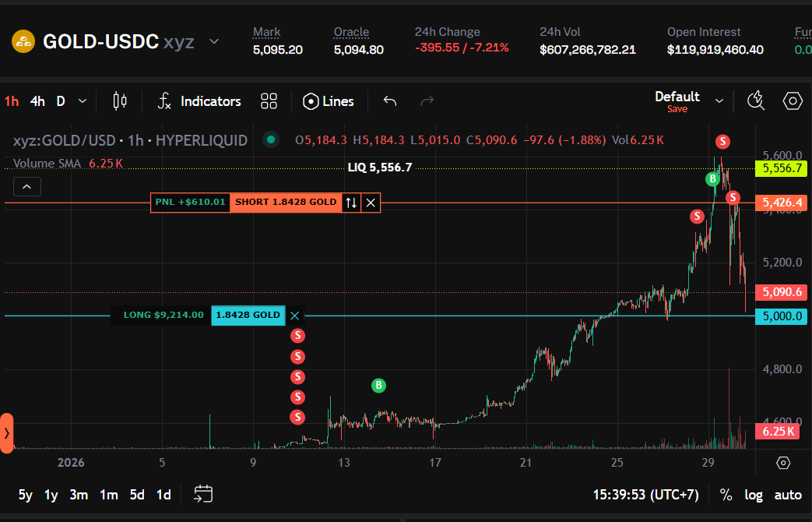Screen dimensions: 812x522
Task: Click the Default layout name
Action: [x=677, y=97]
